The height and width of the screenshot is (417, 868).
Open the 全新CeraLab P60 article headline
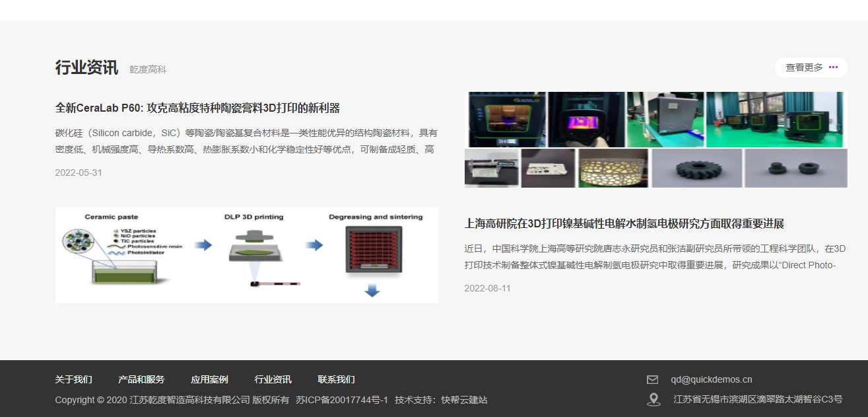tap(199, 108)
